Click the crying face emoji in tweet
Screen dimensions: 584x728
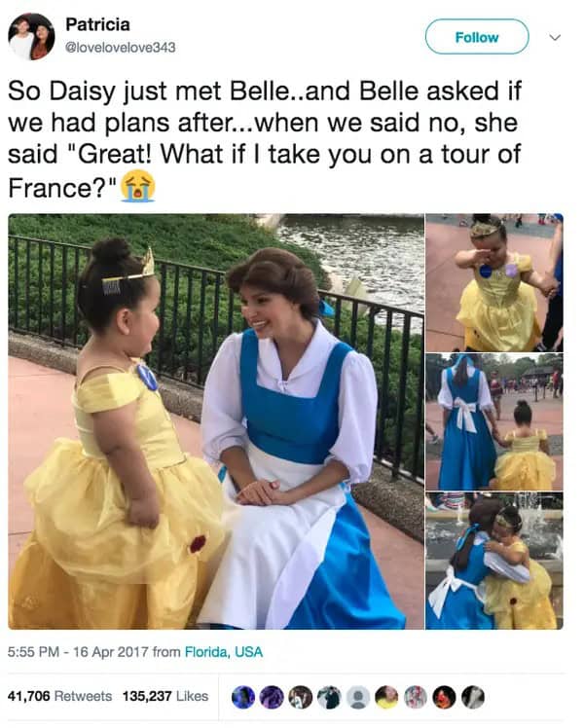[x=138, y=186]
